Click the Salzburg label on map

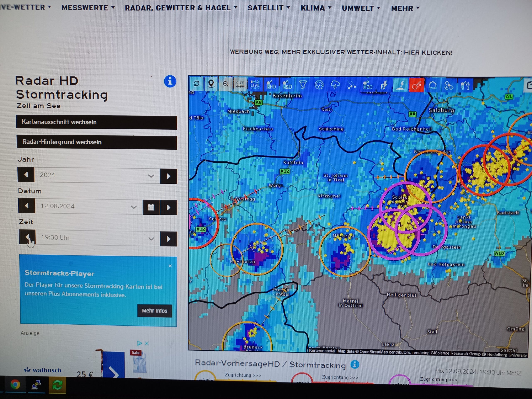click(x=442, y=110)
